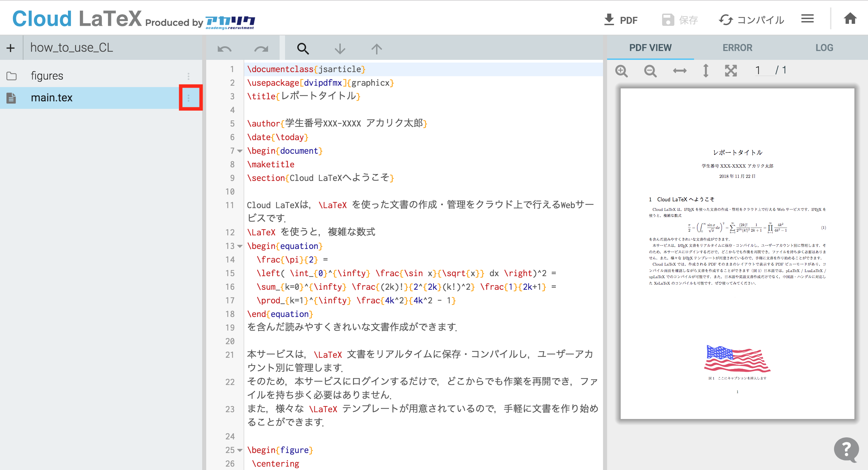This screenshot has width=868, height=470.
Task: Click the file icon beside main.tex
Action: click(x=11, y=98)
